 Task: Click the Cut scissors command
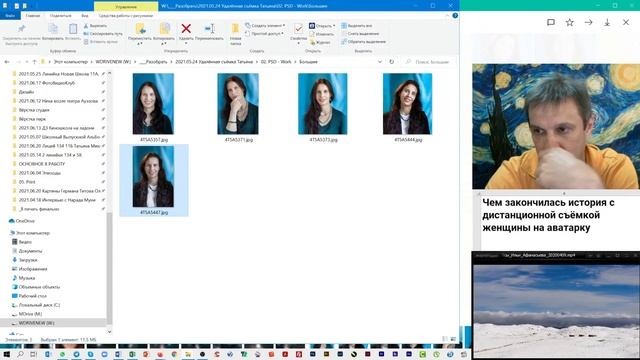[x=96, y=26]
